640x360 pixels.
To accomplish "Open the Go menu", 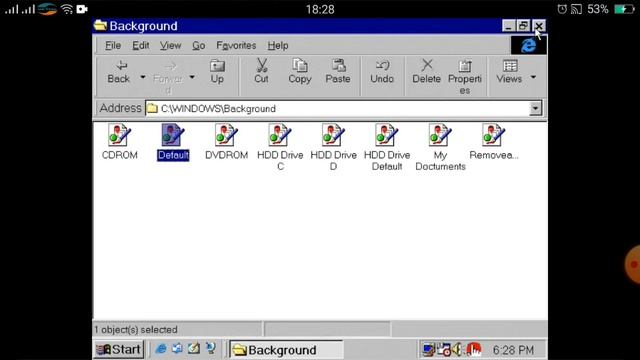I will coord(198,46).
